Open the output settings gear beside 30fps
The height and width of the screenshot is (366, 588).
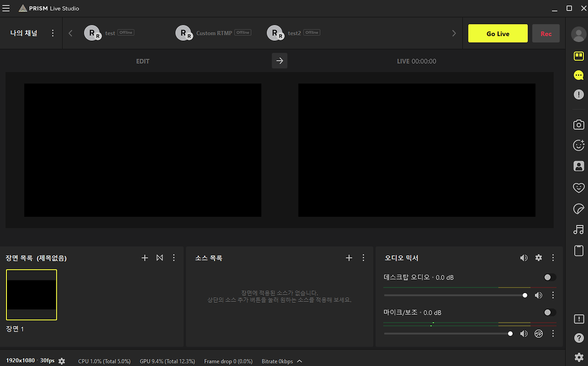pos(62,361)
